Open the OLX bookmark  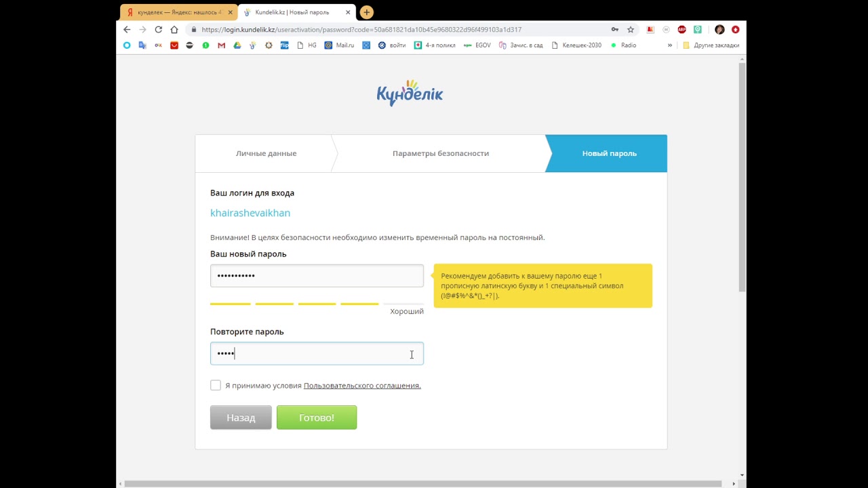click(158, 45)
